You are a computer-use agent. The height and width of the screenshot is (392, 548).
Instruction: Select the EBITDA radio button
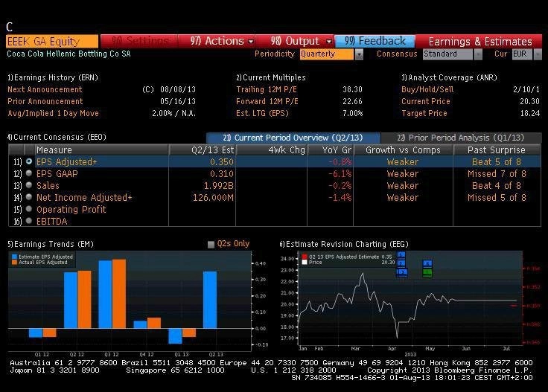click(29, 221)
